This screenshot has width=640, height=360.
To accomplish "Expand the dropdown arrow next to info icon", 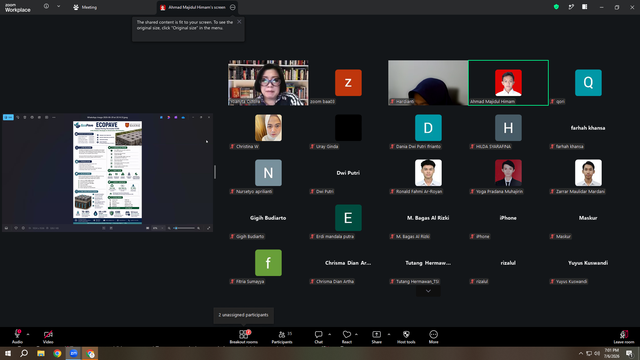I will [58, 7].
